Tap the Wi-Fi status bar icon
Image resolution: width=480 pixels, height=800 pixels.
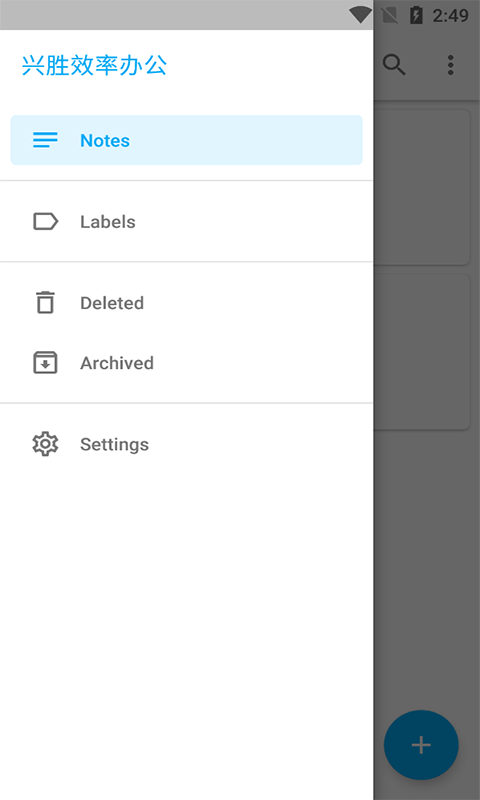pyautogui.click(x=360, y=15)
